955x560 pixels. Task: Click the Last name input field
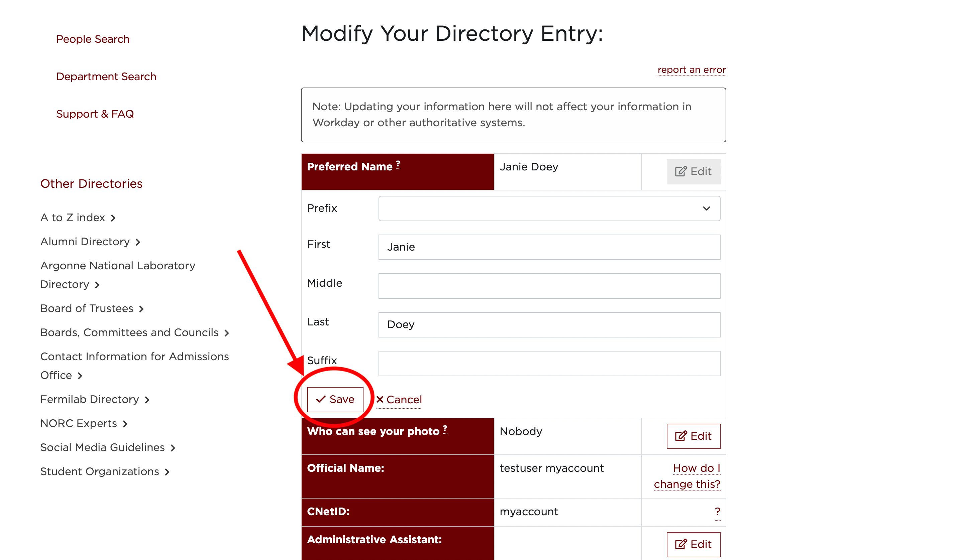(549, 324)
